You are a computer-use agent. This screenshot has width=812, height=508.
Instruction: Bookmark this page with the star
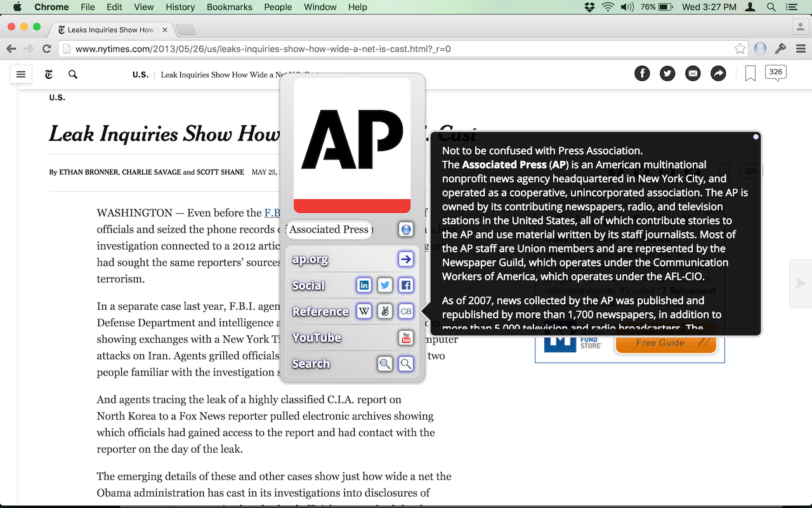click(740, 48)
